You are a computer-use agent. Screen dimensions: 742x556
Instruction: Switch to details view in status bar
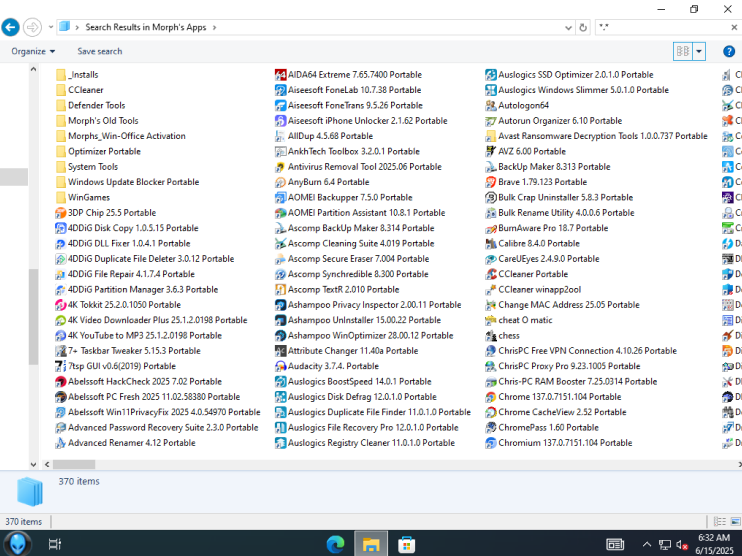point(720,521)
